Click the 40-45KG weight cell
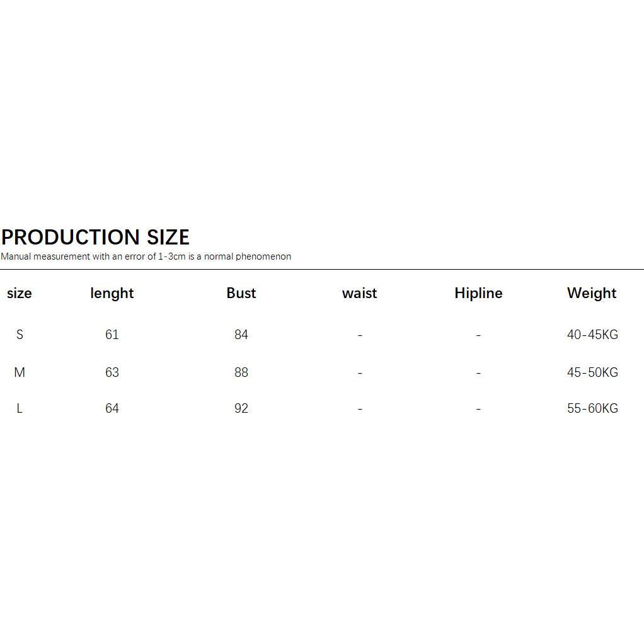 (x=592, y=335)
